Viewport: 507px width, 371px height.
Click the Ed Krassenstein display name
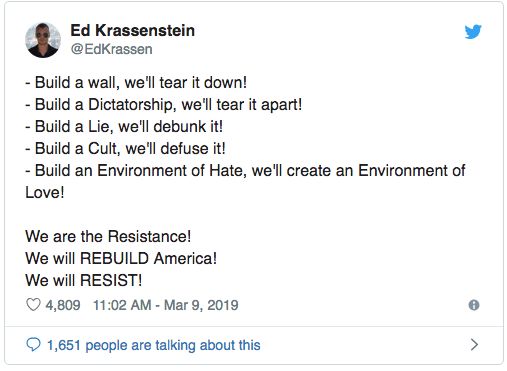coord(132,30)
